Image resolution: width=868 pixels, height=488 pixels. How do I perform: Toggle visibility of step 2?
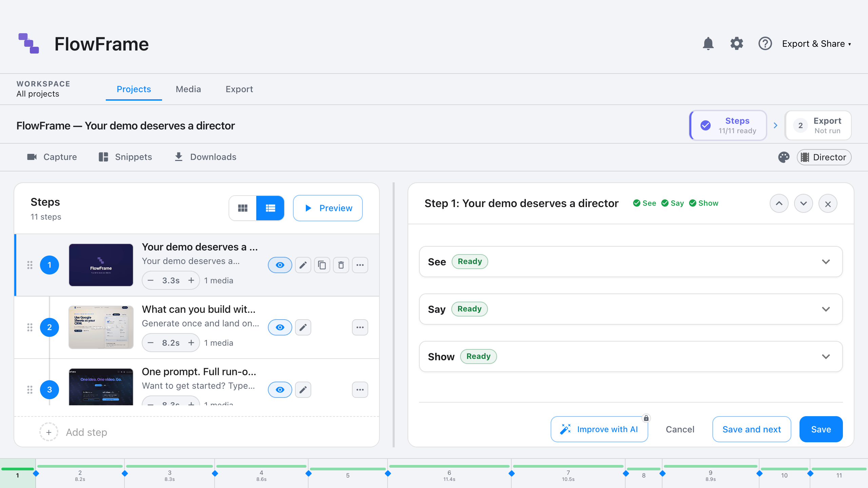coord(280,327)
